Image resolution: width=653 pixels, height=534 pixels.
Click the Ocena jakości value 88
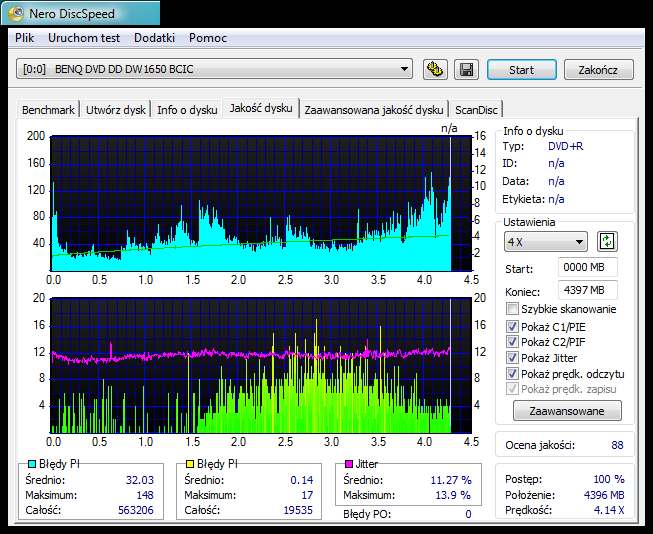point(617,445)
